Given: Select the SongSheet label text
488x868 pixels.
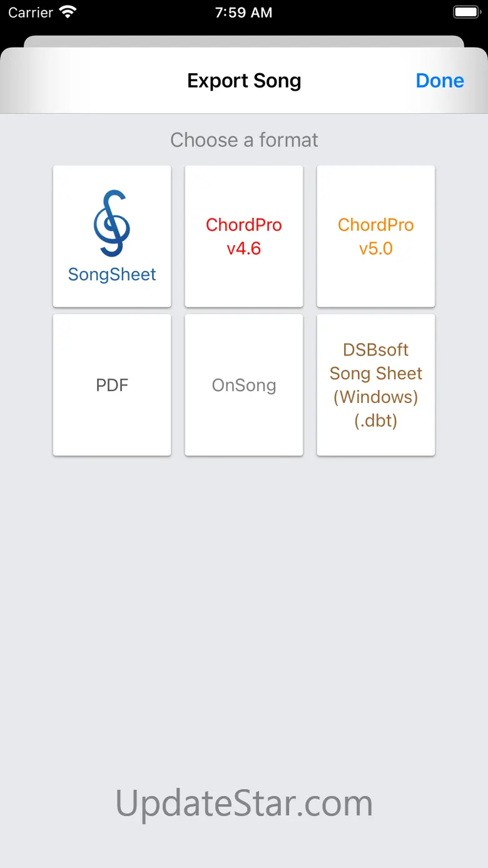Looking at the screenshot, I should (112, 275).
